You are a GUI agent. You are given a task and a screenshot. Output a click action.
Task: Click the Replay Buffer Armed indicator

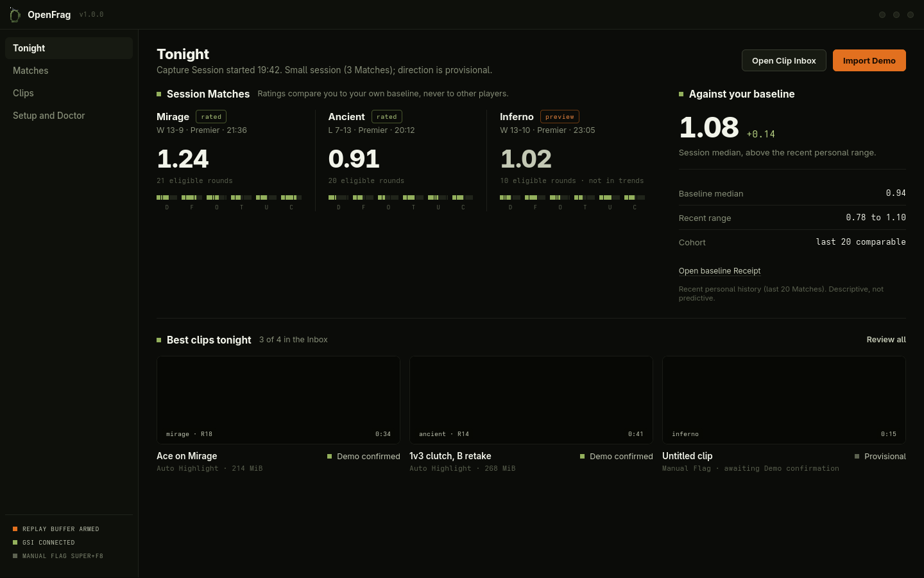[56, 529]
